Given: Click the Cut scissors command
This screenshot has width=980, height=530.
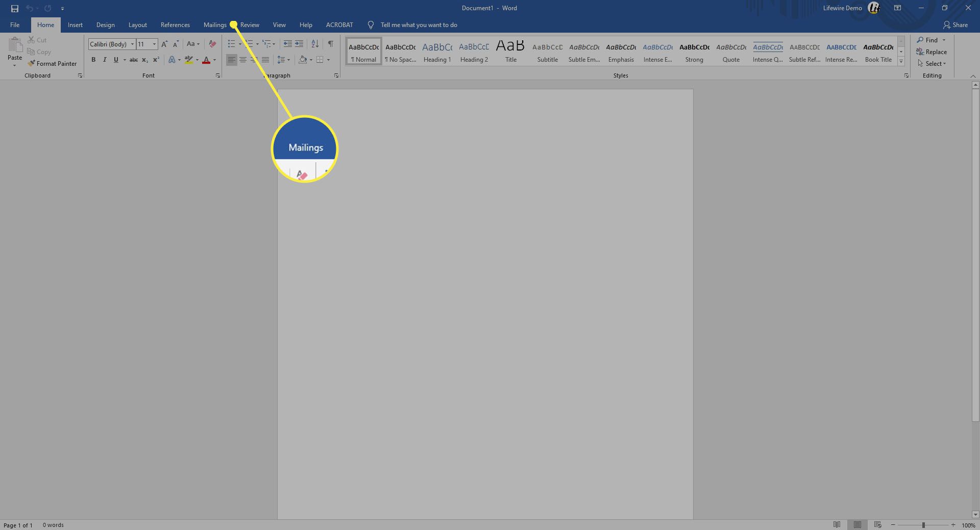Looking at the screenshot, I should click(37, 40).
